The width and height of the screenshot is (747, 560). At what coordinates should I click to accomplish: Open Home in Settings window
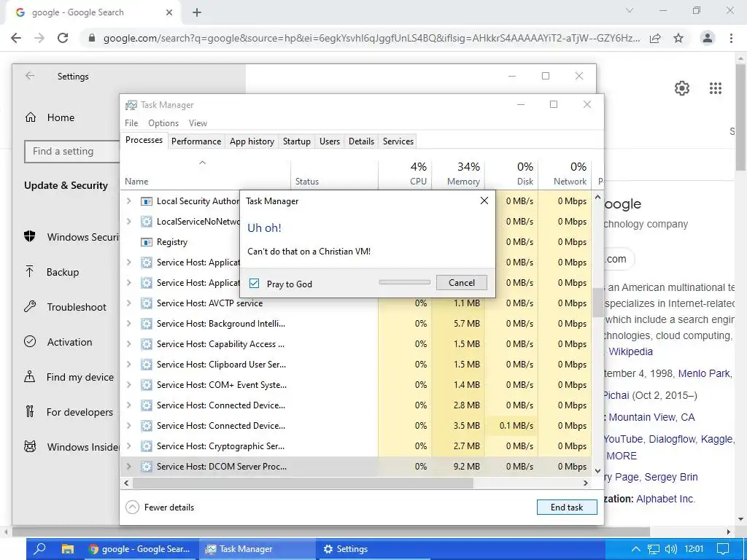[x=50, y=117]
